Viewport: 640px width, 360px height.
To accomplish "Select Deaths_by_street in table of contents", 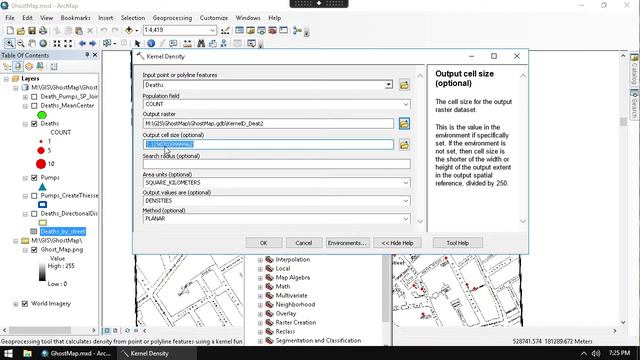I will pos(63,232).
